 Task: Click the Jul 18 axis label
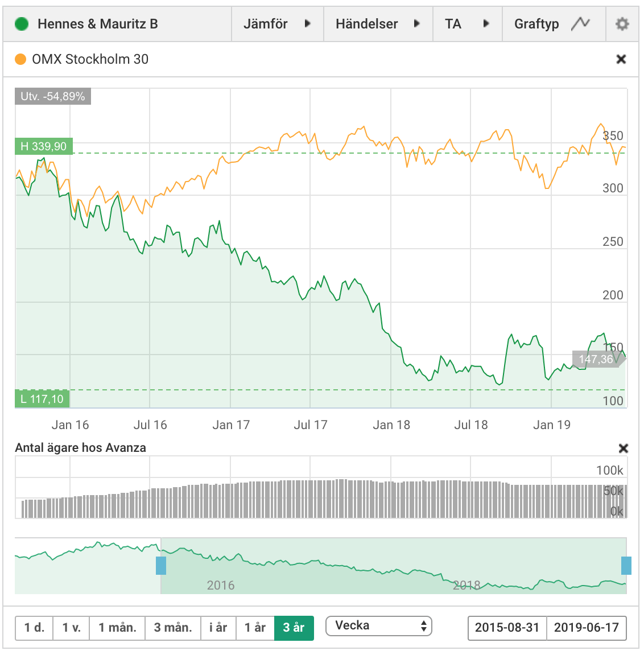(471, 425)
